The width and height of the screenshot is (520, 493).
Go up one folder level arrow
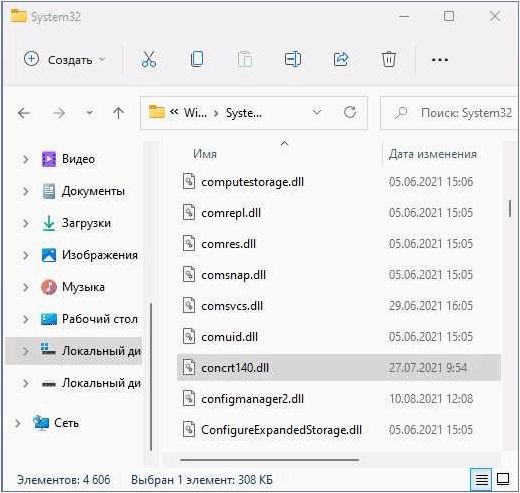[118, 113]
